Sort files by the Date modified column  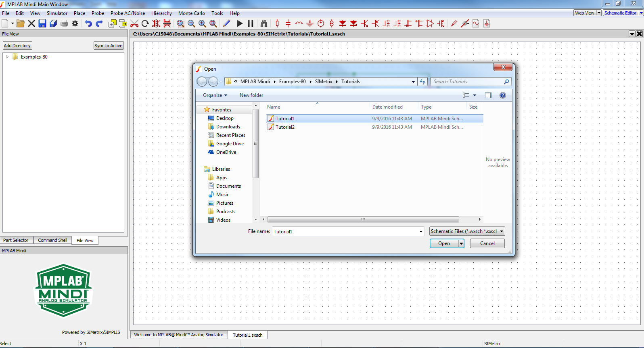point(387,107)
